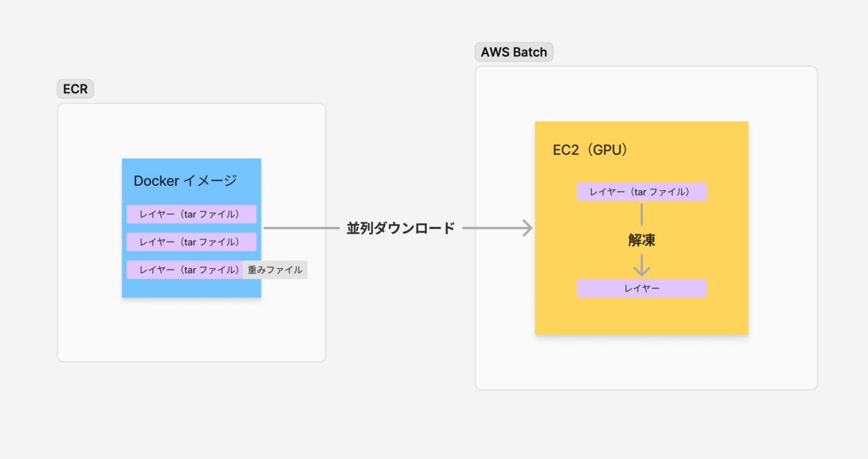Select the AWS Batch section label
The image size is (868, 459).
[x=514, y=53]
